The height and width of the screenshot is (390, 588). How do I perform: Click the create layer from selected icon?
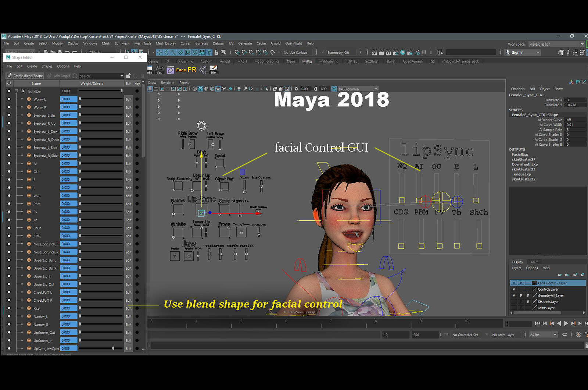click(x=582, y=275)
